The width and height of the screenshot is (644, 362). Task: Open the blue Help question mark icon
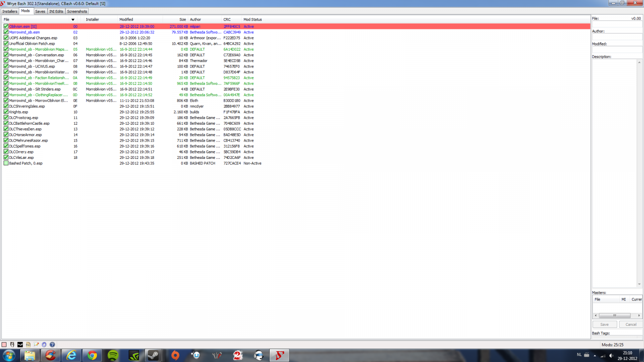(x=52, y=345)
